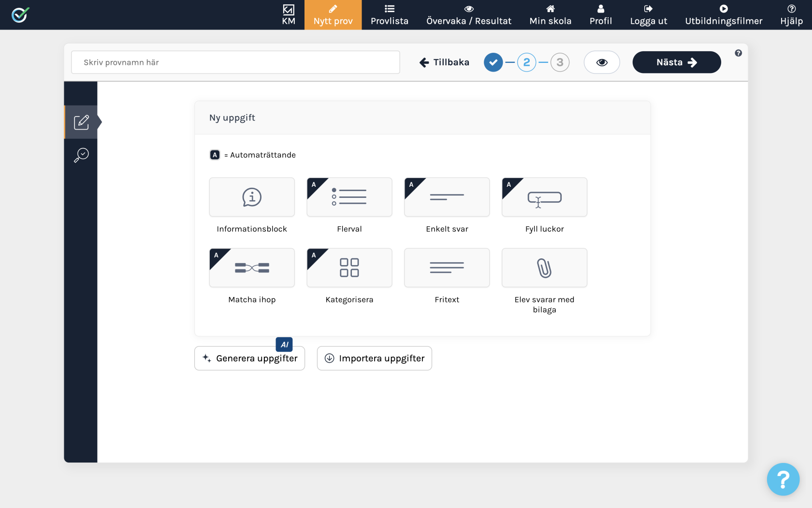Click the 'Elev svarar med bilaga' label
This screenshot has height=508, width=812.
[x=545, y=305]
